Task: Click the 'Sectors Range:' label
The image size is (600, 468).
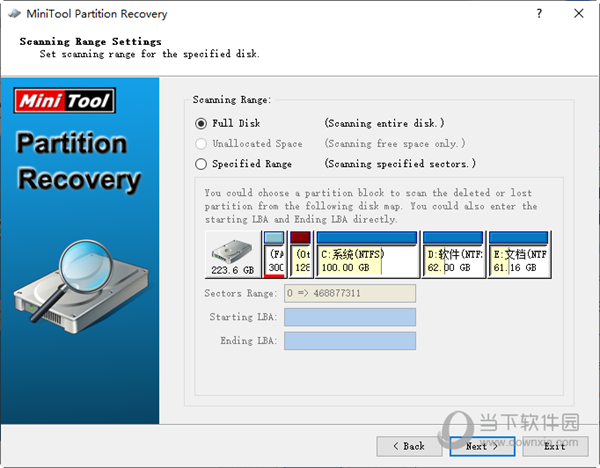Action: tap(240, 294)
